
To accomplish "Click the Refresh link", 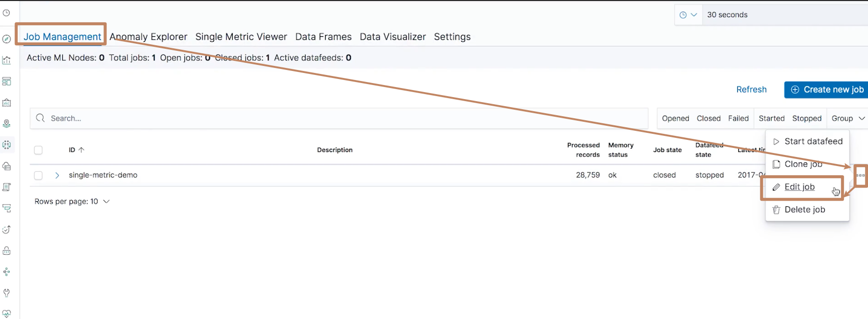I will click(751, 90).
